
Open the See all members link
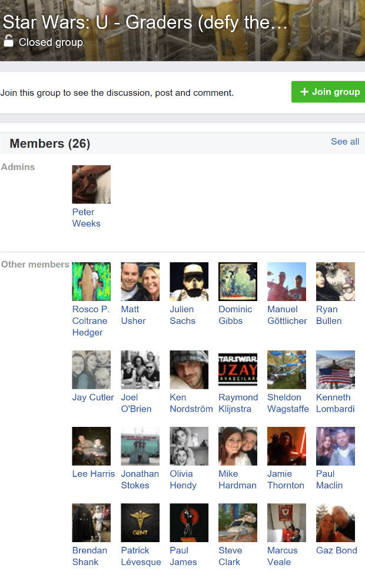tap(345, 141)
